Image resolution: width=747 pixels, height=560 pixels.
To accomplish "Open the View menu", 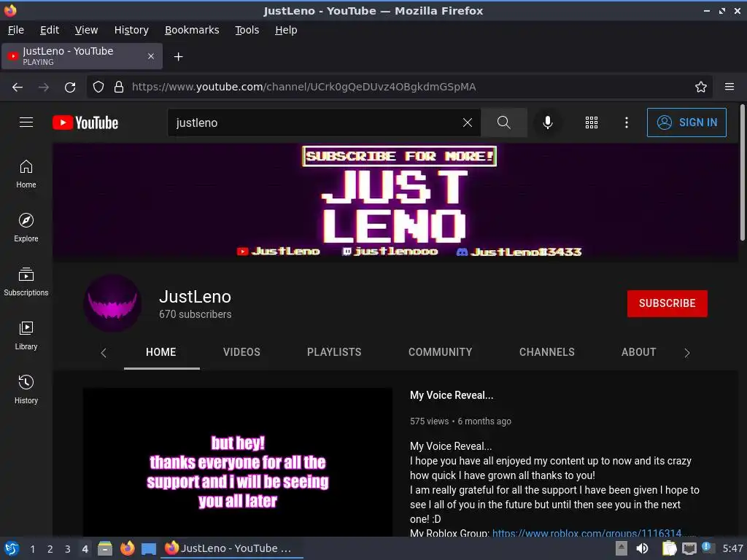I will (86, 30).
